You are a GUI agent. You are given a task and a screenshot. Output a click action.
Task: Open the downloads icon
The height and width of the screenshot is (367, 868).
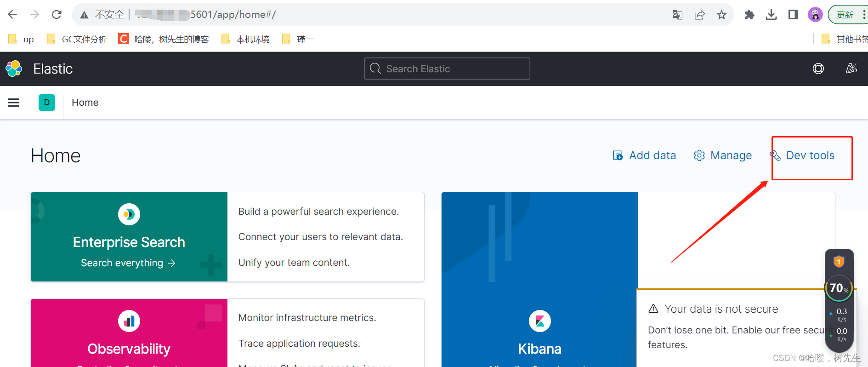pyautogui.click(x=772, y=15)
